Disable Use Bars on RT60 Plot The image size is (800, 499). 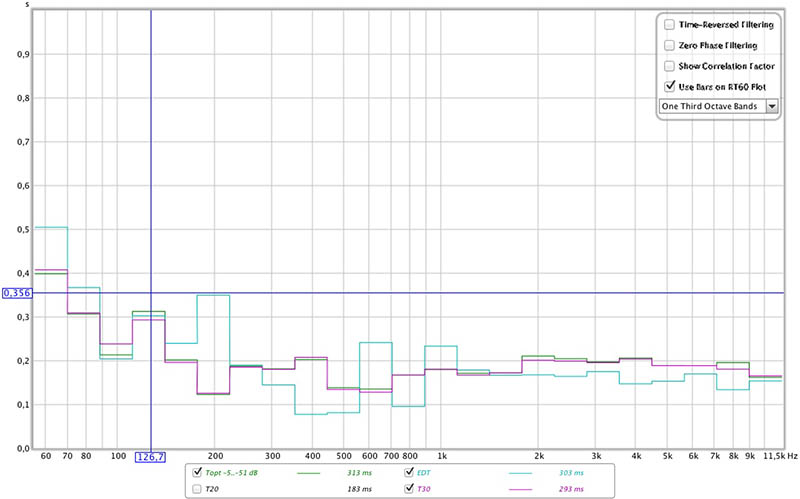pos(669,86)
